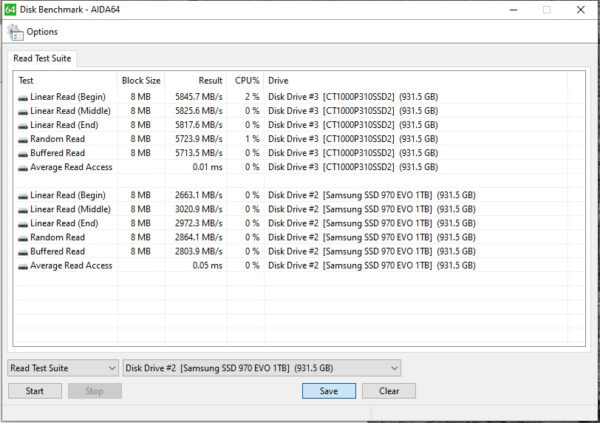Click the Start button
The image size is (600, 423).
click(x=35, y=391)
